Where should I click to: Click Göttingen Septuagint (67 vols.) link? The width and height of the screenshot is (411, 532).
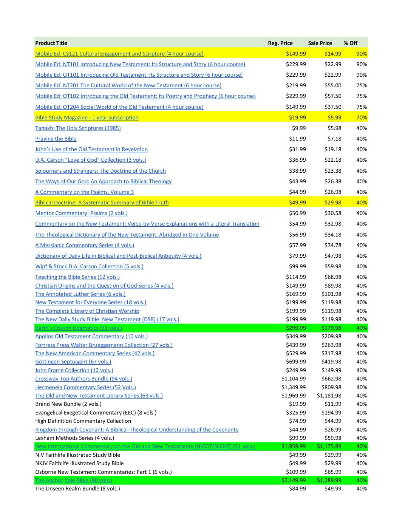tap(73, 362)
